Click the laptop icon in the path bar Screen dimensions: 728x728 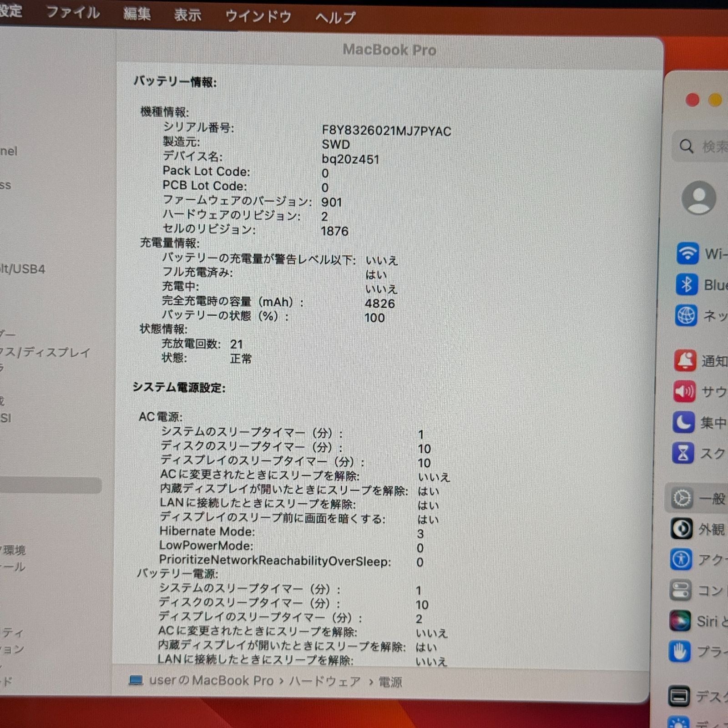pos(136,680)
